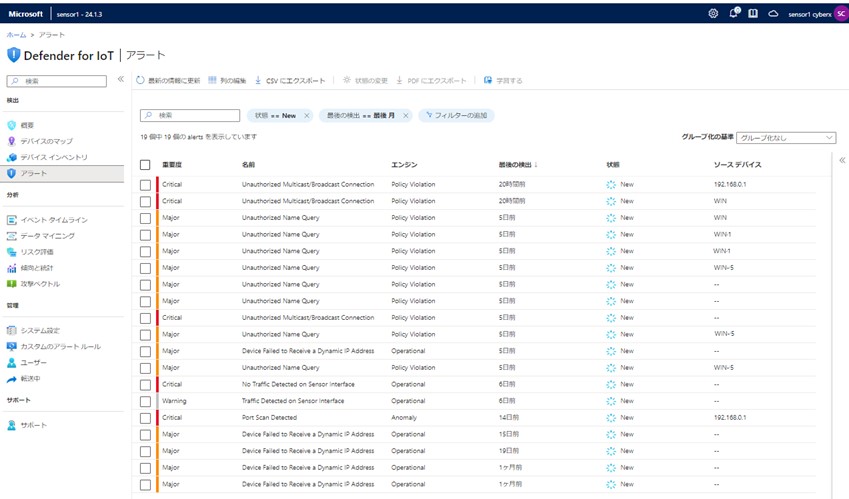Check the No Traffic Detected on Sensor Interface row
The height and width of the screenshot is (499, 849).
coord(145,384)
